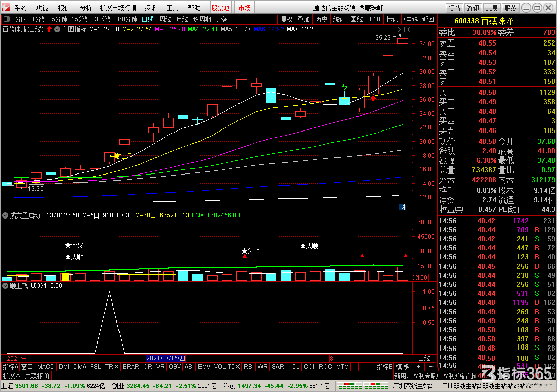Screen dimensions: 557x392
Task: Click the 复权 toolbar button
Action: click(286, 19)
